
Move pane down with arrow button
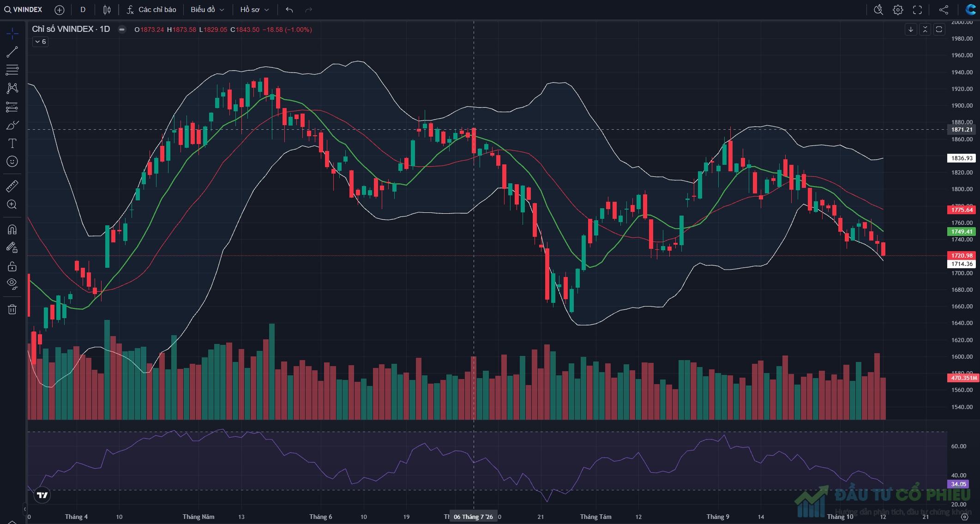[911, 30]
